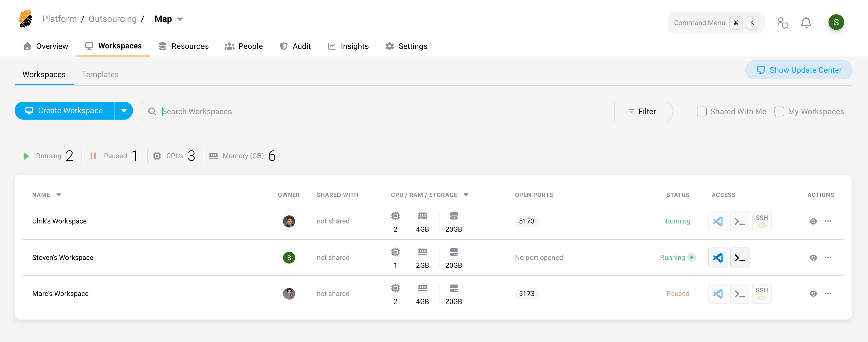Click SSH access for Ulrik's Workspace
868x342 pixels.
coord(761,221)
